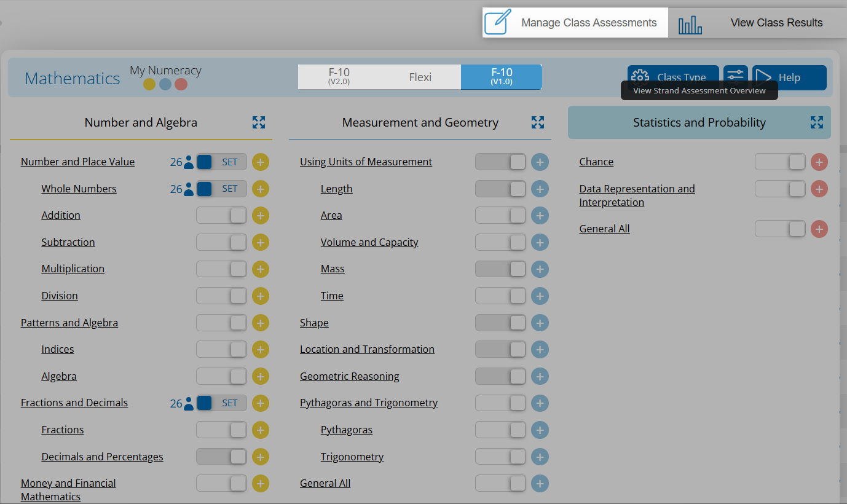
Task: Click the red My Numeracy dot
Action: [x=181, y=84]
